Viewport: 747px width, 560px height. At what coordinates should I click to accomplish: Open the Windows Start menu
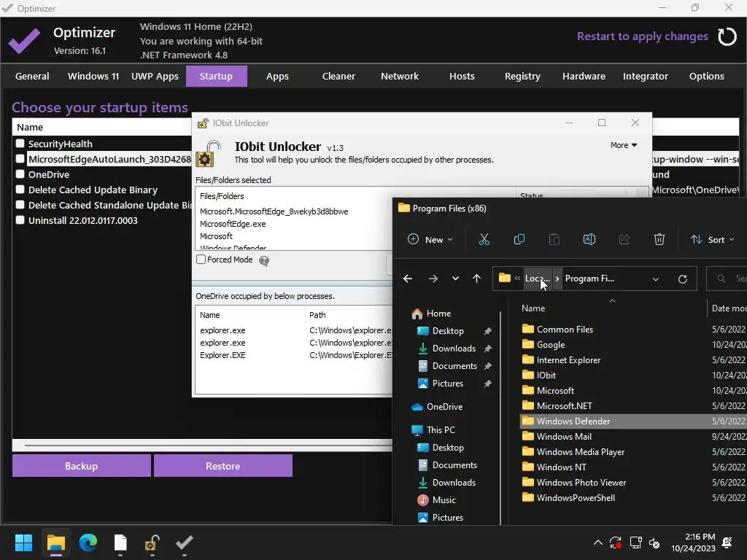tap(23, 542)
